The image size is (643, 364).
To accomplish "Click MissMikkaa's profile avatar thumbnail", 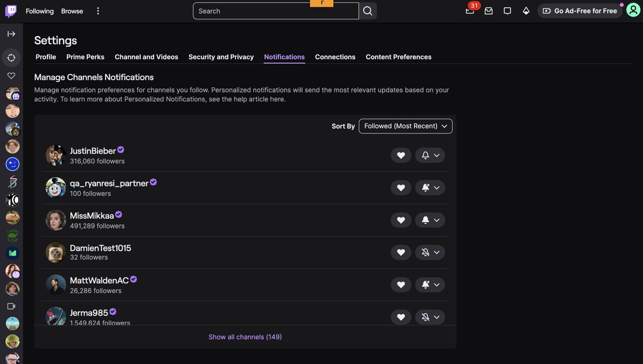I will [x=56, y=220].
